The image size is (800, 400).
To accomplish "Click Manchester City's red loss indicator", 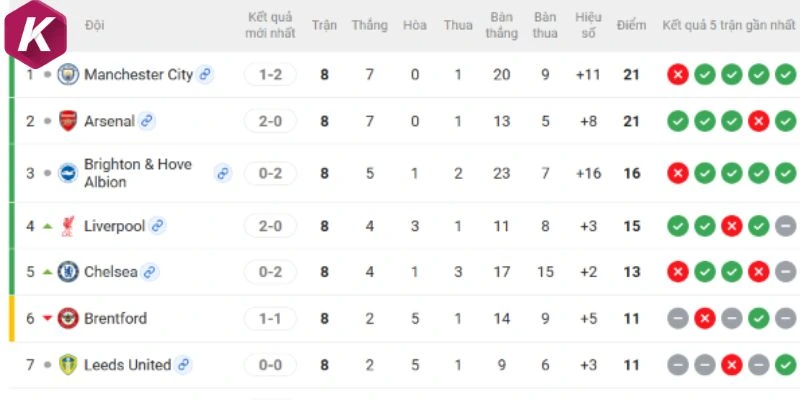I will [x=678, y=75].
